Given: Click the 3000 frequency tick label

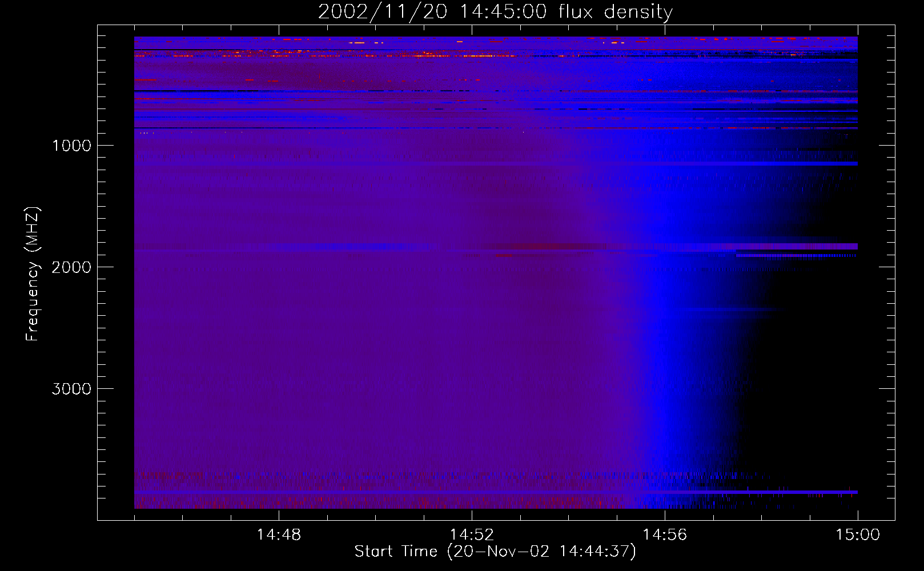Looking at the screenshot, I should [71, 389].
